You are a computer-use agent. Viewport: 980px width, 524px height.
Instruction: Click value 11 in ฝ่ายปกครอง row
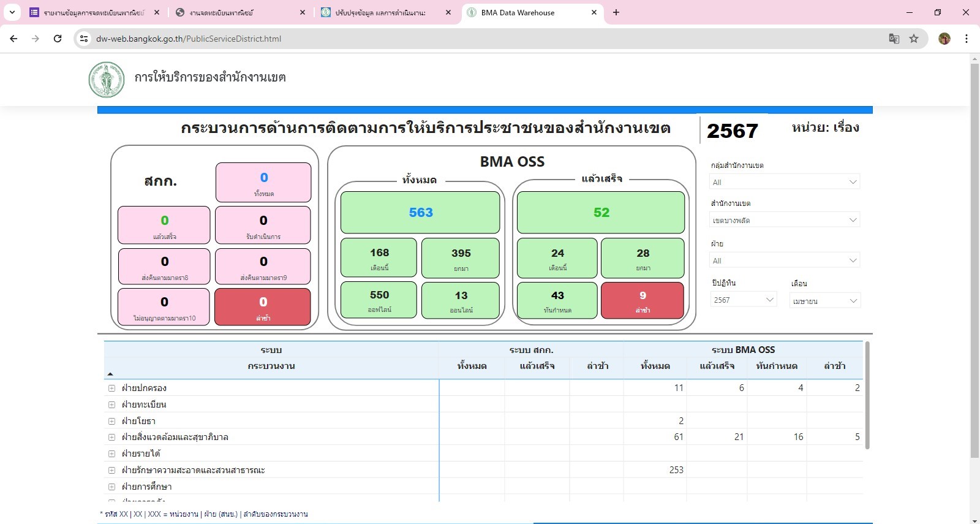point(679,388)
